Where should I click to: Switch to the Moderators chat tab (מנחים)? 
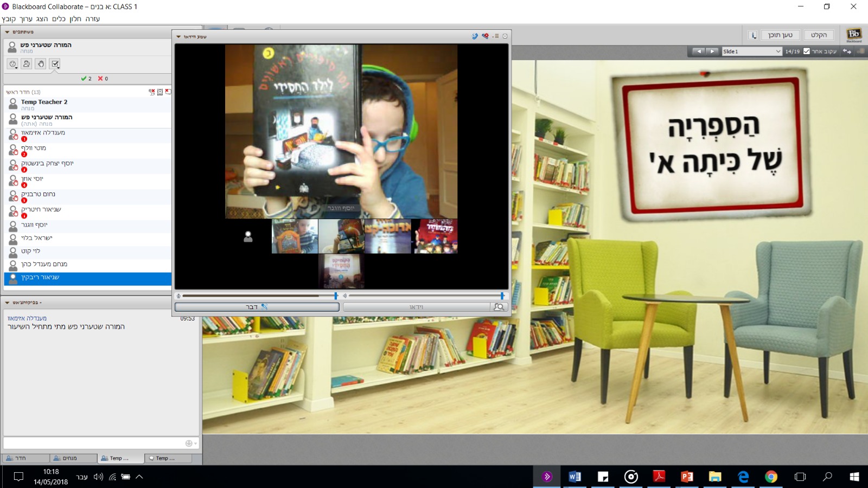tap(73, 458)
